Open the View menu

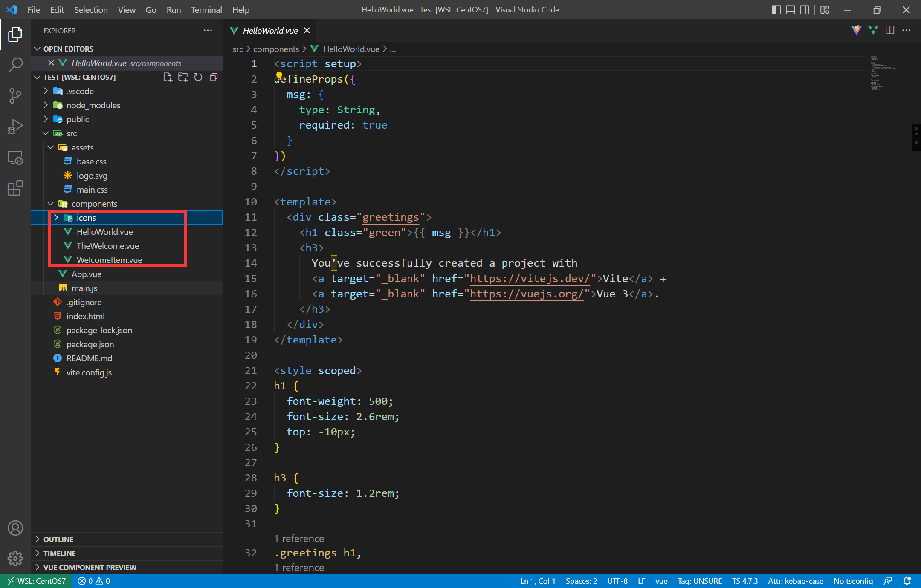tap(127, 10)
